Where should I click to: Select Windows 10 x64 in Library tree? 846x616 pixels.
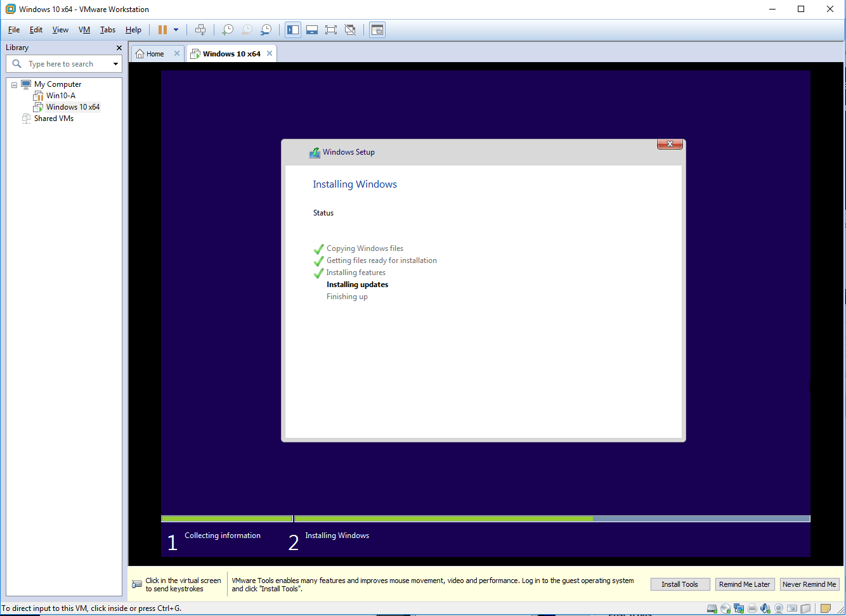72,107
